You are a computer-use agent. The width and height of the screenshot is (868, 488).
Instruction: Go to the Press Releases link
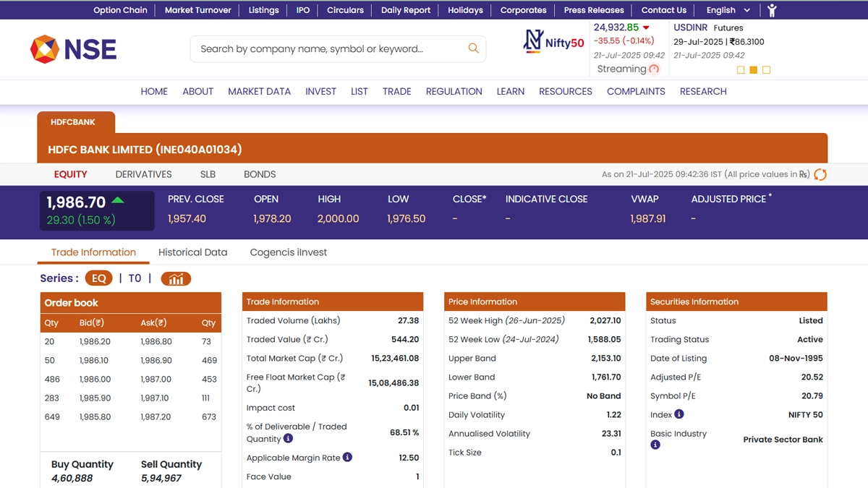pyautogui.click(x=593, y=10)
